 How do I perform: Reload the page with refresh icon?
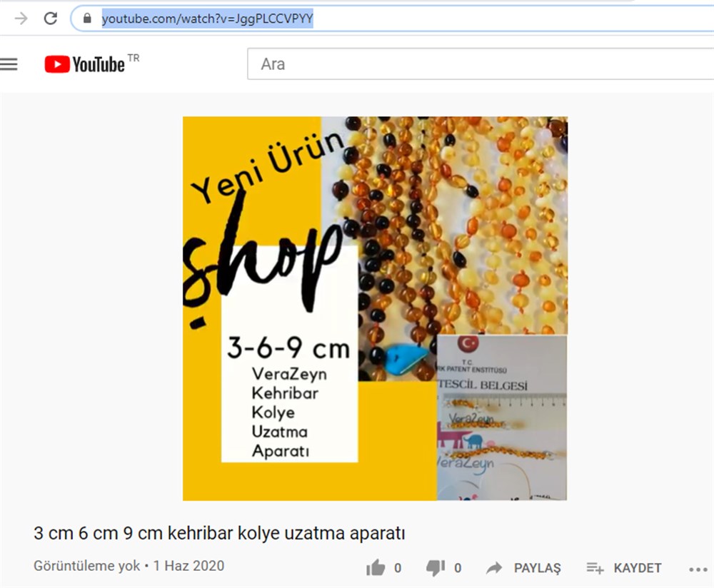tap(51, 19)
